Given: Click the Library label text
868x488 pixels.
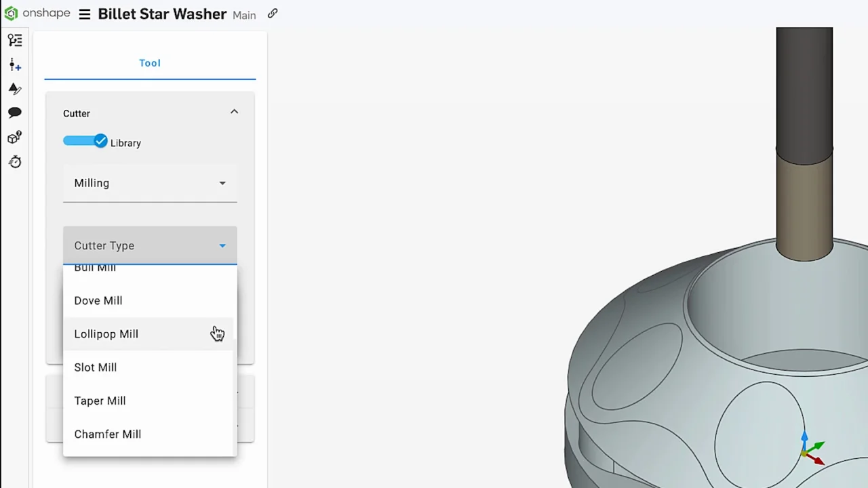Looking at the screenshot, I should coord(125,143).
